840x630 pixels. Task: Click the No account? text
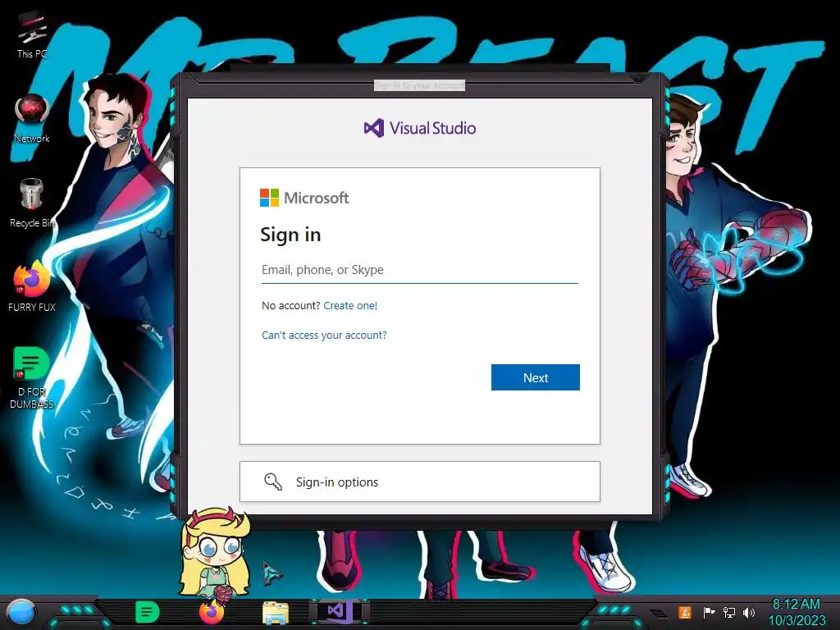[x=291, y=306]
